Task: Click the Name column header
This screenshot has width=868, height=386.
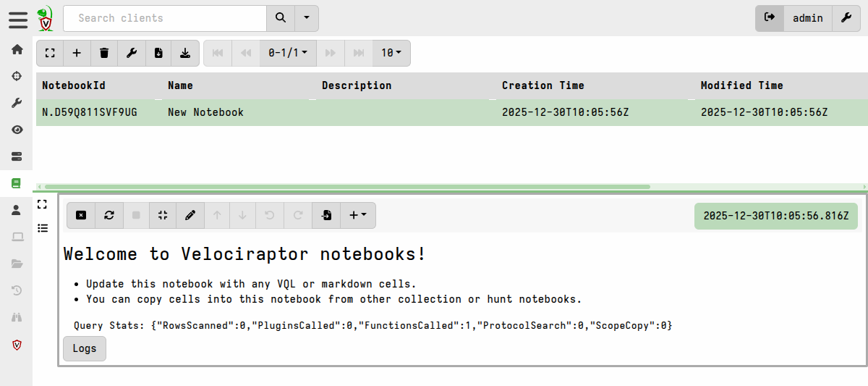Action: tap(180, 85)
